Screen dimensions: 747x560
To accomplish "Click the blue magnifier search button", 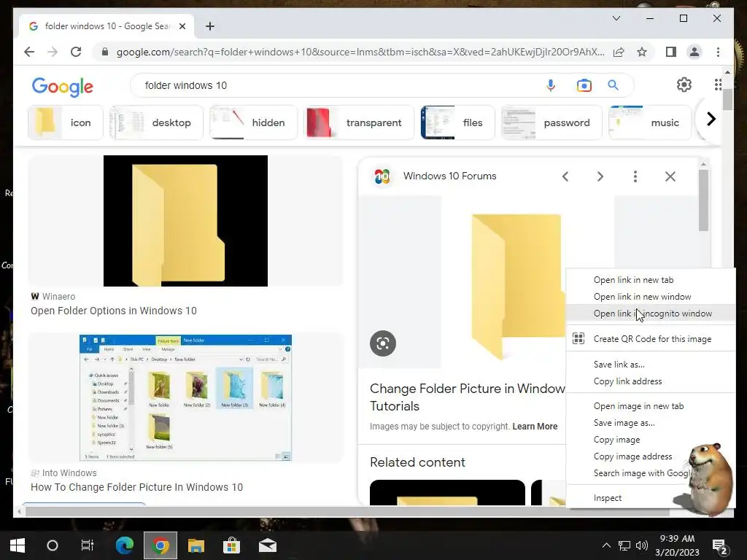I will pos(613,85).
